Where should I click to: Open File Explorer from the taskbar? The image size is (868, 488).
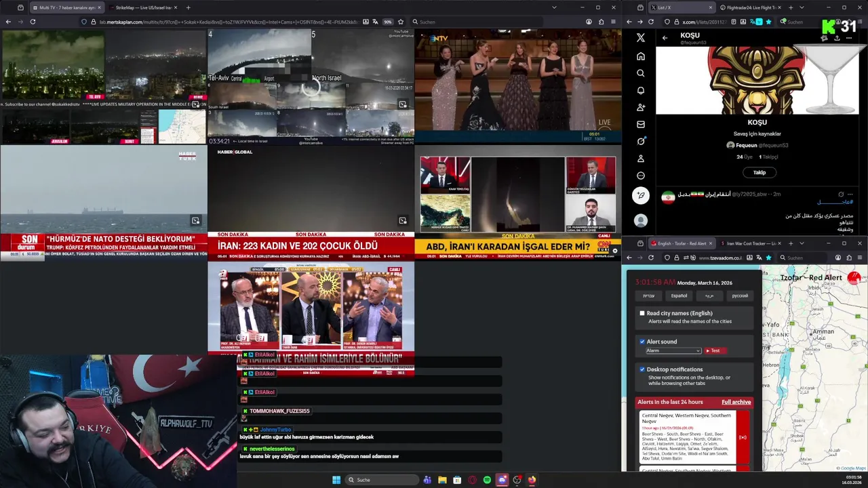(442, 480)
